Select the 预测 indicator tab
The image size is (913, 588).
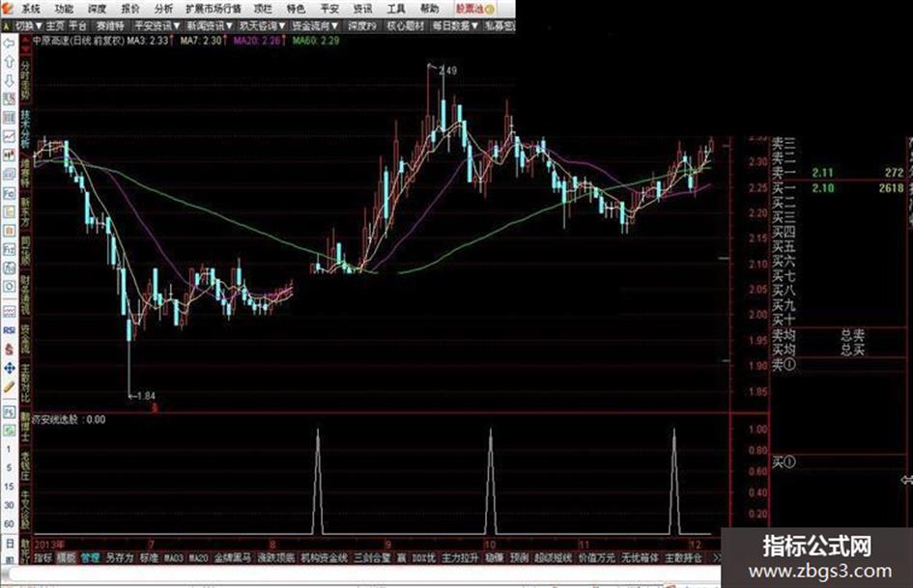[519, 558]
